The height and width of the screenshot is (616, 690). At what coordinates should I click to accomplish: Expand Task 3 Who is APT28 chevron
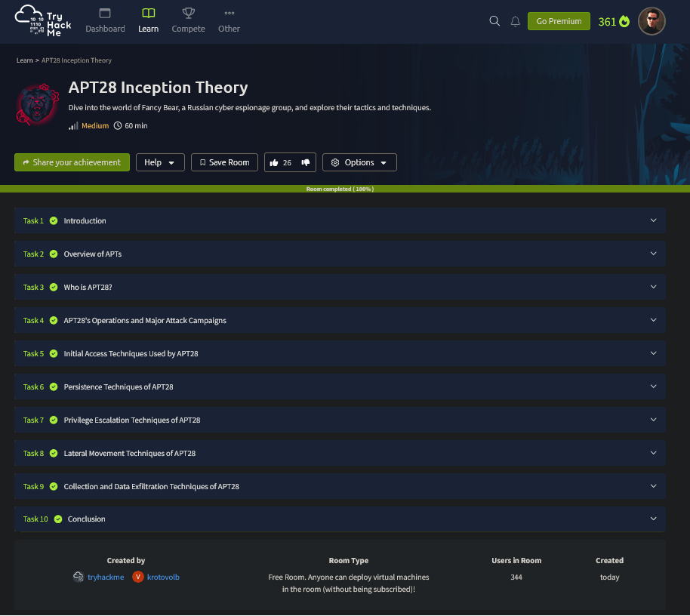(x=653, y=287)
